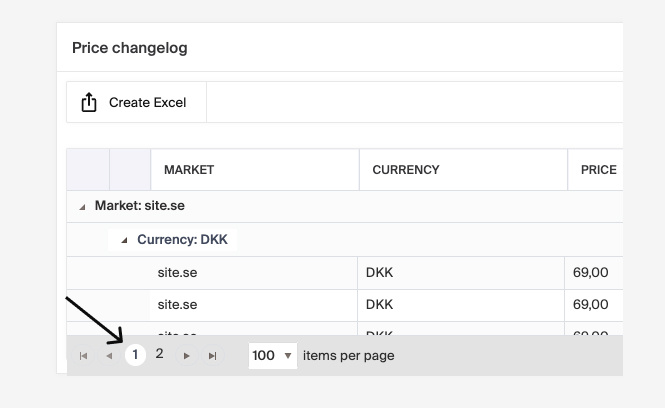The image size is (665, 408).
Task: Select the second row site.se cell
Action: coord(177,304)
